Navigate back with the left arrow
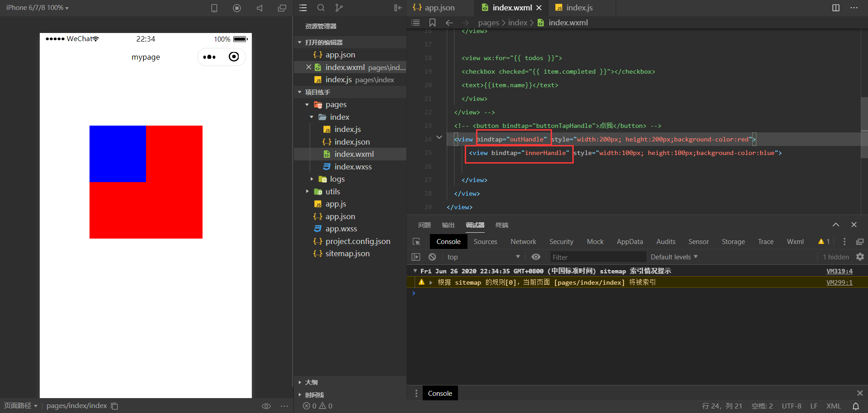The width and height of the screenshot is (868, 413). (x=449, y=23)
